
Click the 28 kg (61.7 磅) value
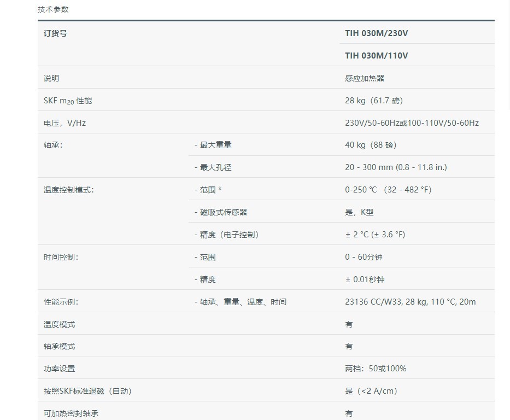click(x=374, y=101)
